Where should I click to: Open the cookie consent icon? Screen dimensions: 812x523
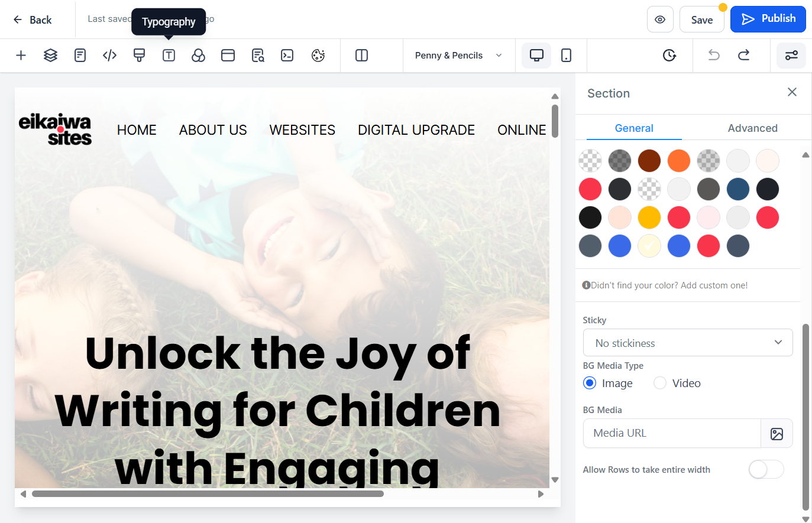click(318, 56)
